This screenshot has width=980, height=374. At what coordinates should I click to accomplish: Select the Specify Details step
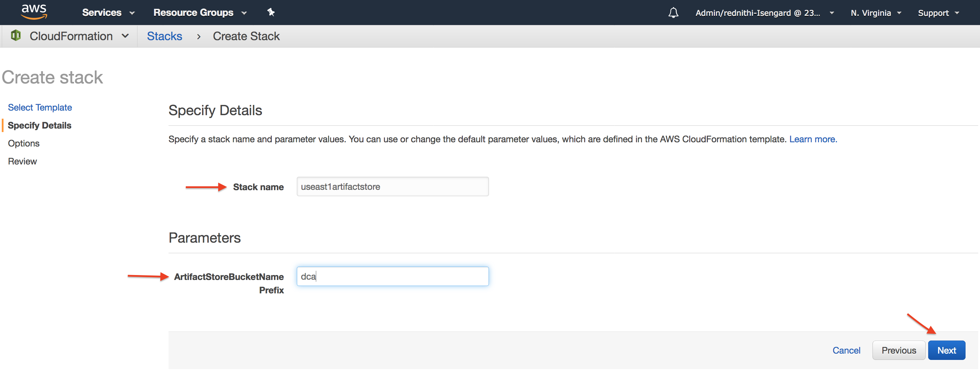[x=39, y=125]
